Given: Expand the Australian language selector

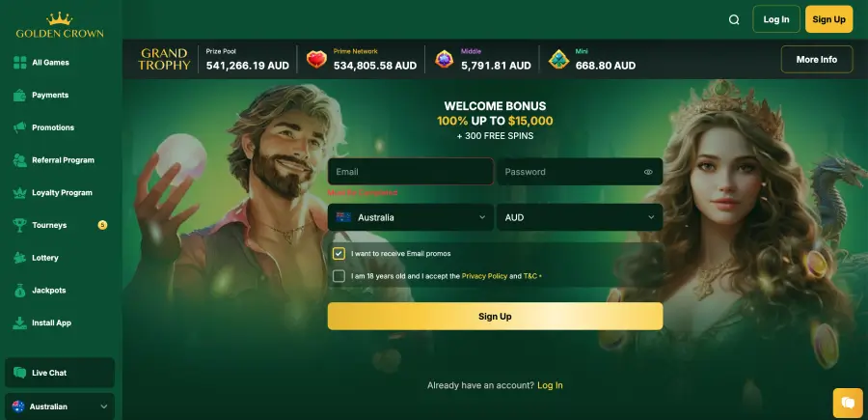Looking at the screenshot, I should coord(60,406).
